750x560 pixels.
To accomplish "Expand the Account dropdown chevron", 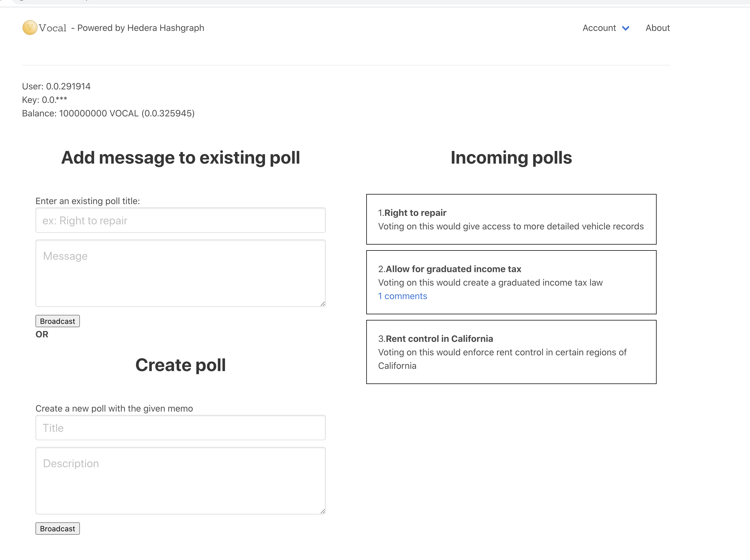I will 626,28.
